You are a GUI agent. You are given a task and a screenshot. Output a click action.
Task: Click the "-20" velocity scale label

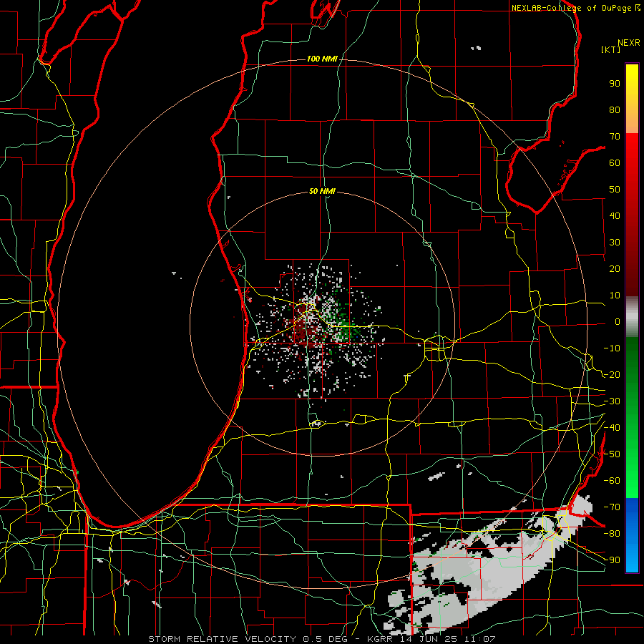[612, 374]
